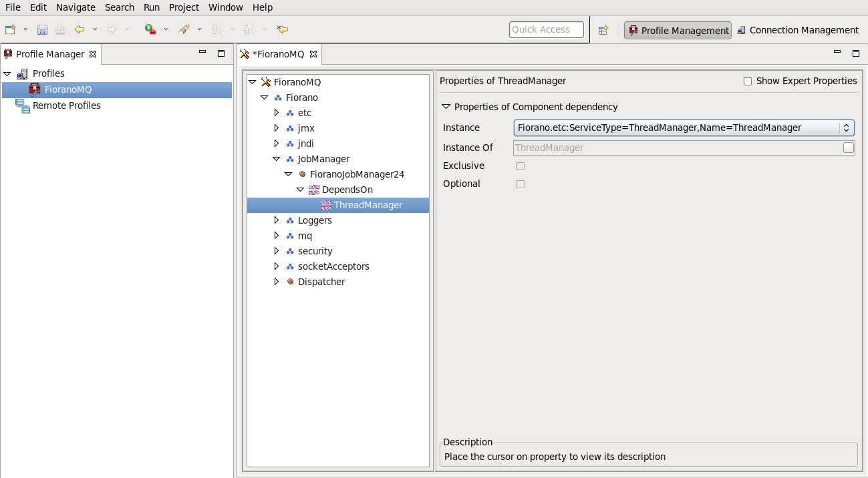The width and height of the screenshot is (868, 478).
Task: Toggle the Optional checkbox
Action: (x=521, y=184)
